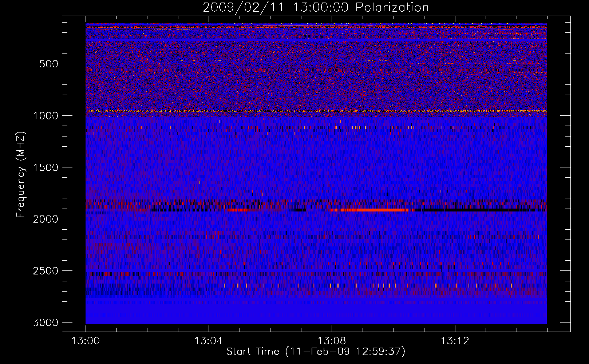Click the 2000 frequency tick label

tap(46, 219)
